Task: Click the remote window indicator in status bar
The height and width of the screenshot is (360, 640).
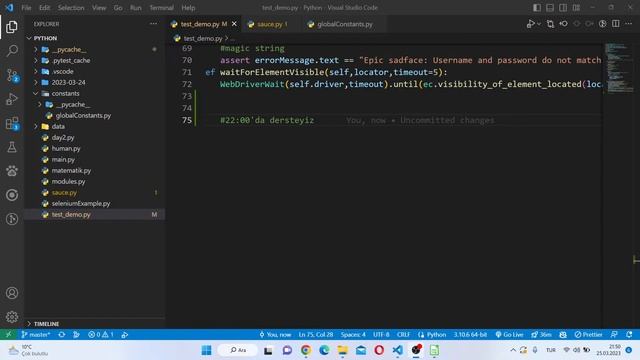Action: (x=8, y=335)
